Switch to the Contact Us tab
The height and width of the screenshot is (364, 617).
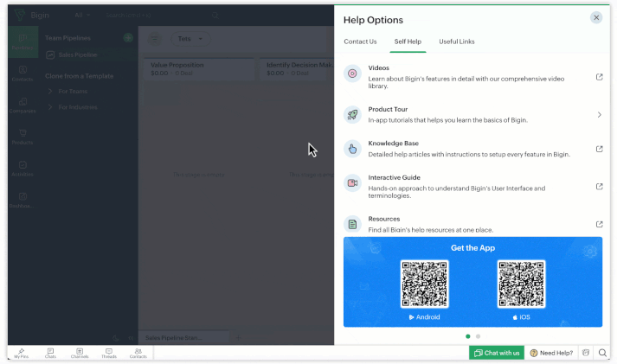click(360, 42)
